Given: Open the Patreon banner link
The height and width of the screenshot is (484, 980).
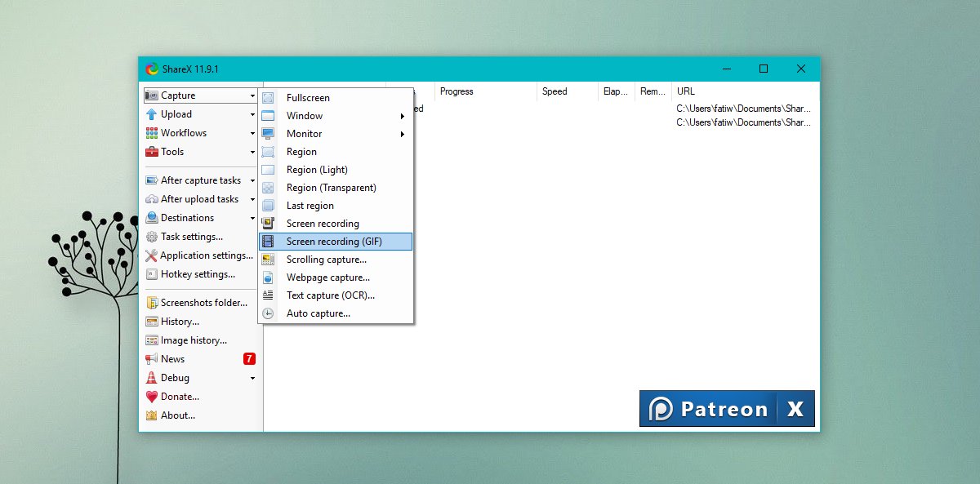Looking at the screenshot, I should 708,409.
